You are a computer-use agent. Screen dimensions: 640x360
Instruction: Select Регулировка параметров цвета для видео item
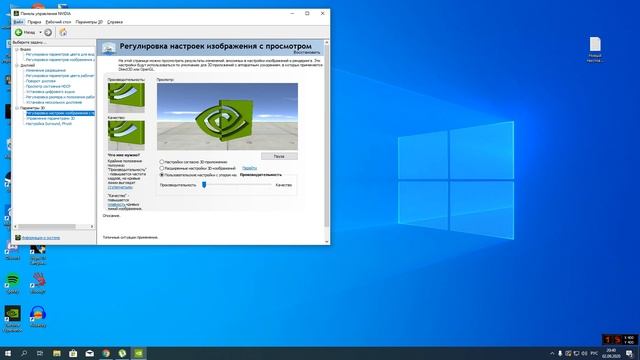point(60,54)
